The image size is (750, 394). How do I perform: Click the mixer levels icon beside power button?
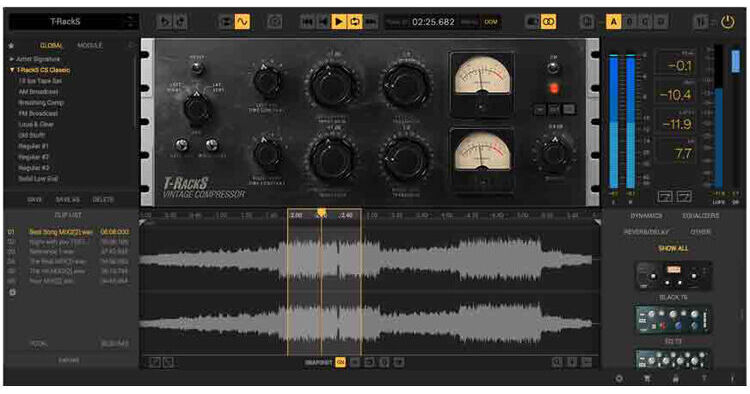click(x=700, y=22)
